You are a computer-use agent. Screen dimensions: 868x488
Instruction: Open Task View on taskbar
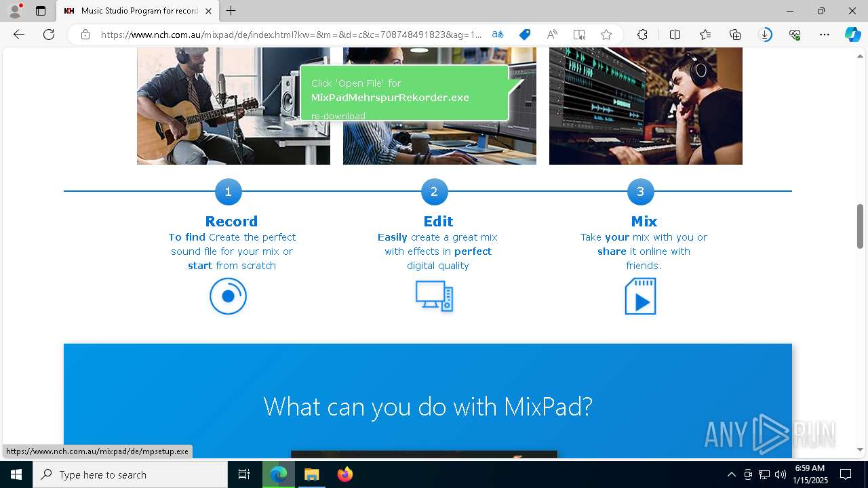coord(244,474)
